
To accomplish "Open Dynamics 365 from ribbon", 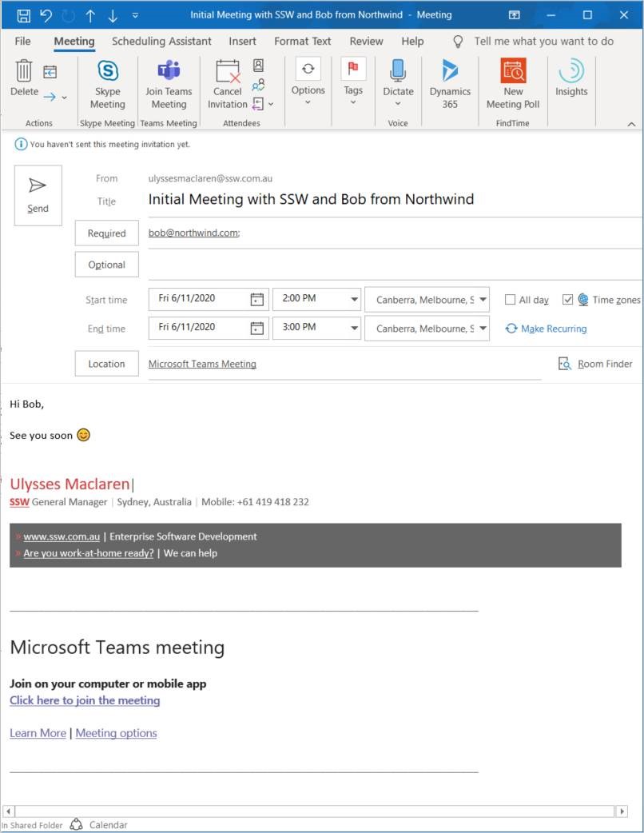I will 450,72.
